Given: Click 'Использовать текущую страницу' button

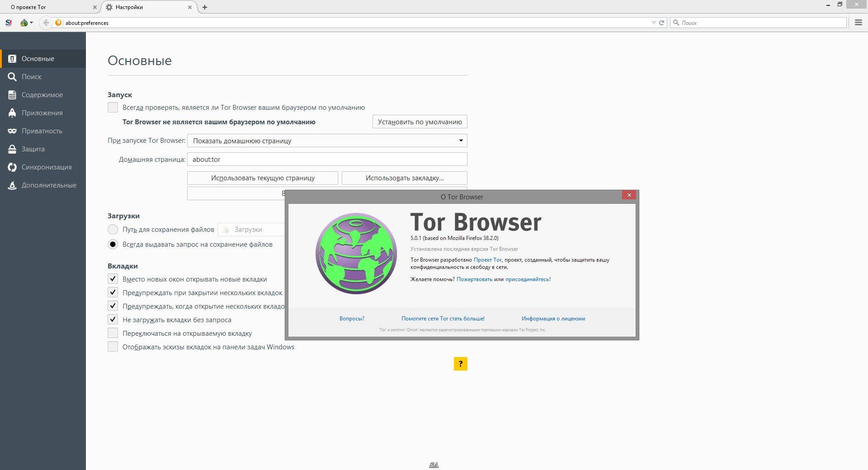Looking at the screenshot, I should click(x=263, y=178).
